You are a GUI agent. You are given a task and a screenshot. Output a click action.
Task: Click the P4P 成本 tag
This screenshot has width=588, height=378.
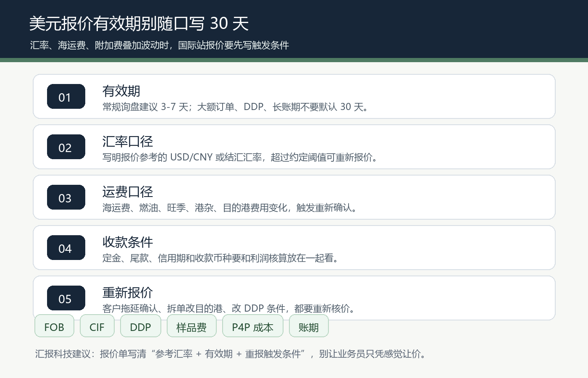(253, 326)
